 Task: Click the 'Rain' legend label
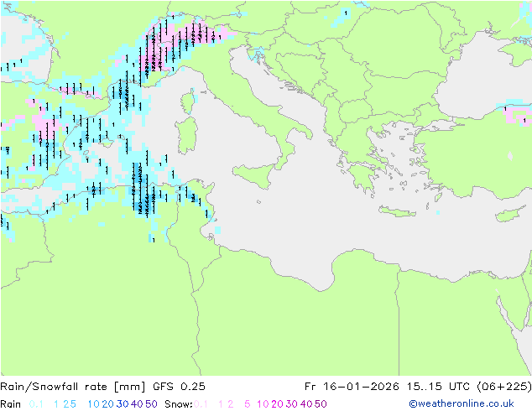[11, 404]
